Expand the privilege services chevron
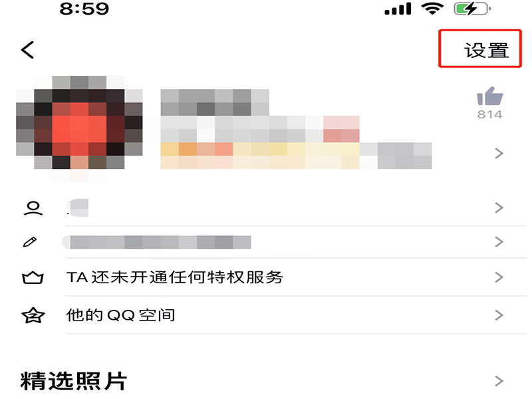 pos(499,277)
